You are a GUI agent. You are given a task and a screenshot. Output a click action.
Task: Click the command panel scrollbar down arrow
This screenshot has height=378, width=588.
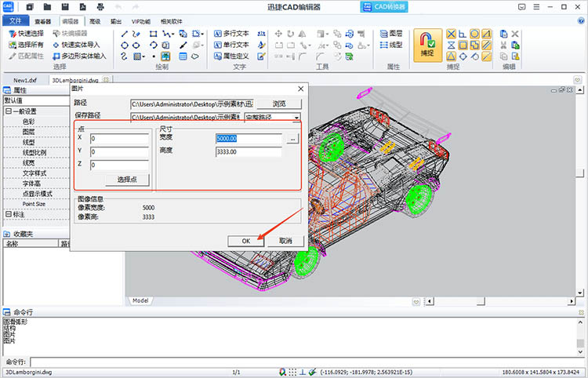580,352
